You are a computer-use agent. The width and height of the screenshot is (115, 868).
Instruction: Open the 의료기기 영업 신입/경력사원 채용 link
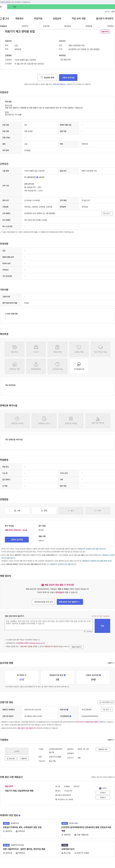19,791
